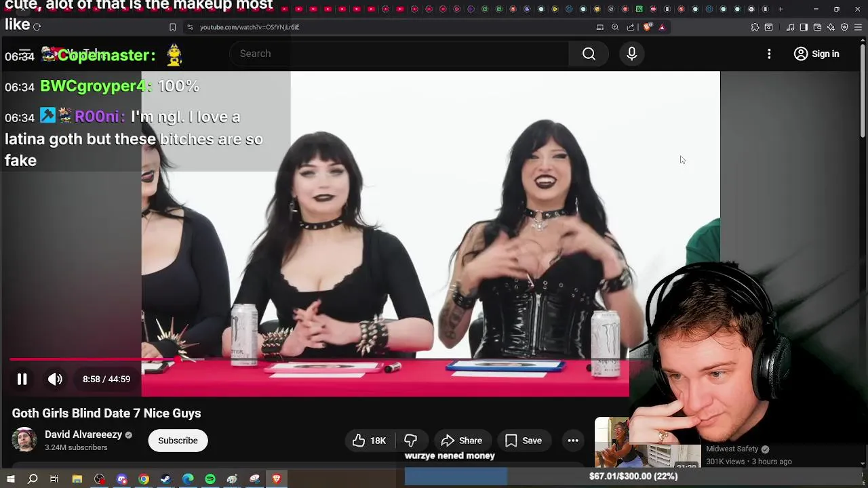Open the Windows Start menu
This screenshot has height=488, width=868.
[x=10, y=479]
